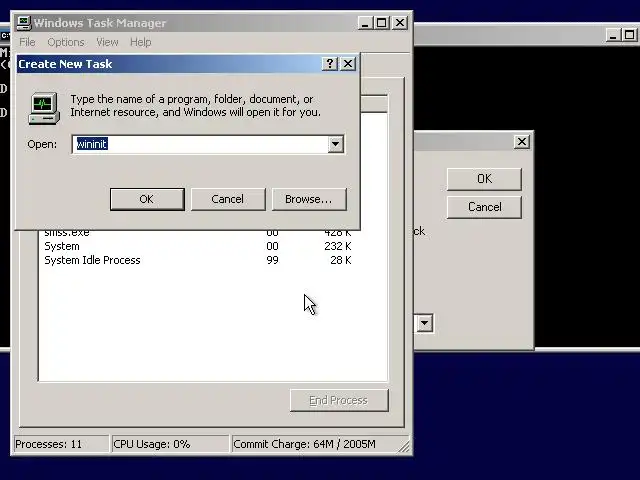The width and height of the screenshot is (640, 480).
Task: Select the System process row
Action: pos(198,246)
